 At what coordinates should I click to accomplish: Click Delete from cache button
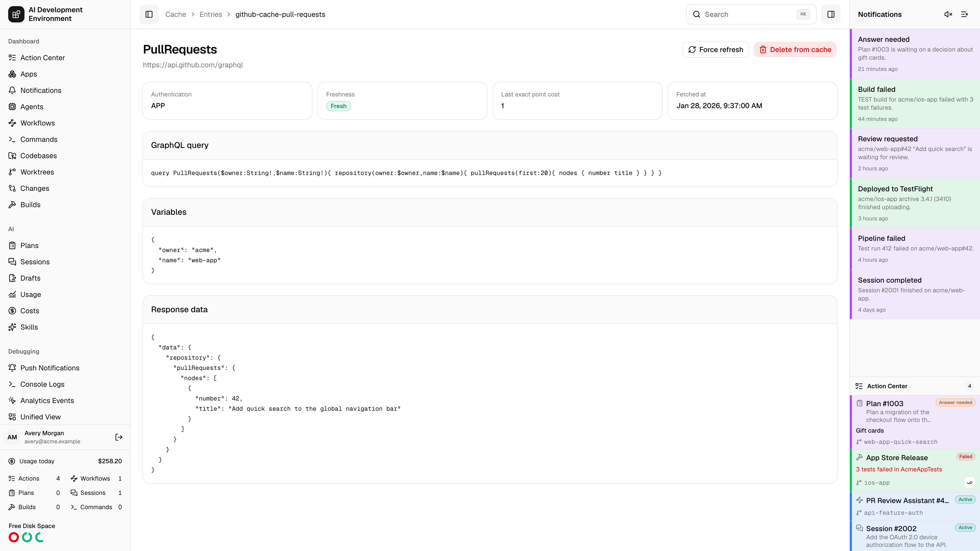(795, 49)
